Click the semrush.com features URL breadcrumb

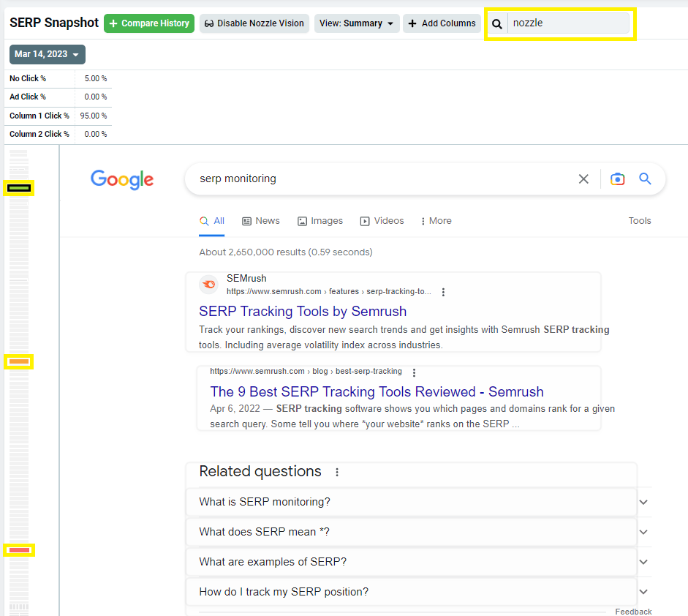point(328,291)
